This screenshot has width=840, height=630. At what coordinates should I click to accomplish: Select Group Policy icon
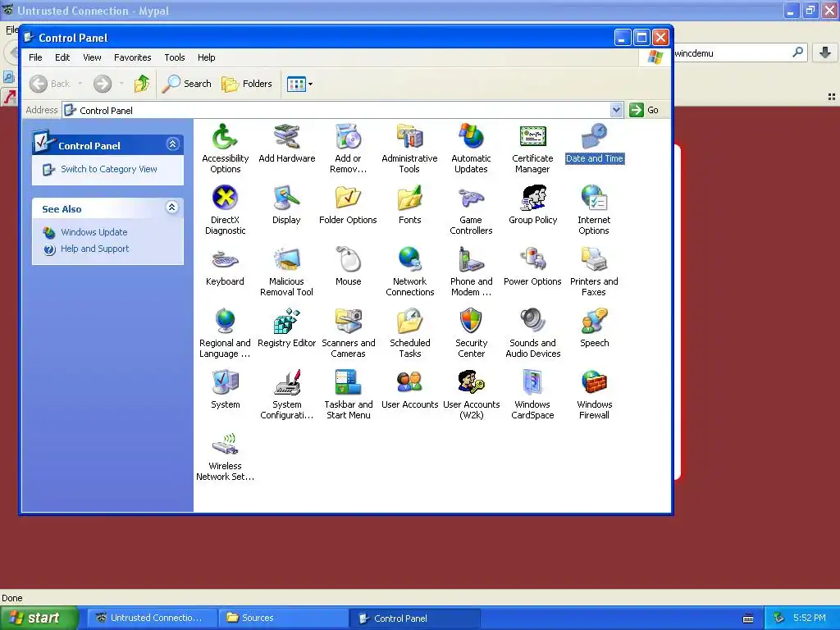(x=532, y=199)
